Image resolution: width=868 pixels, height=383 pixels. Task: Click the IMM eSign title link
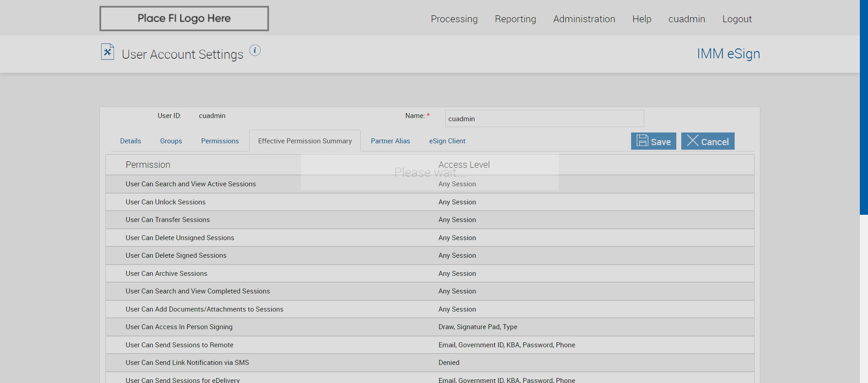tap(728, 54)
